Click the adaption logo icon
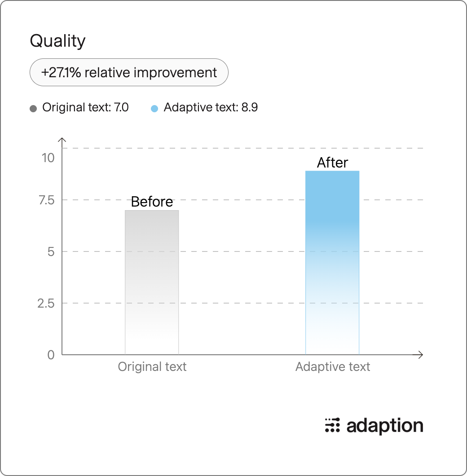The width and height of the screenshot is (467, 476). pos(332,425)
